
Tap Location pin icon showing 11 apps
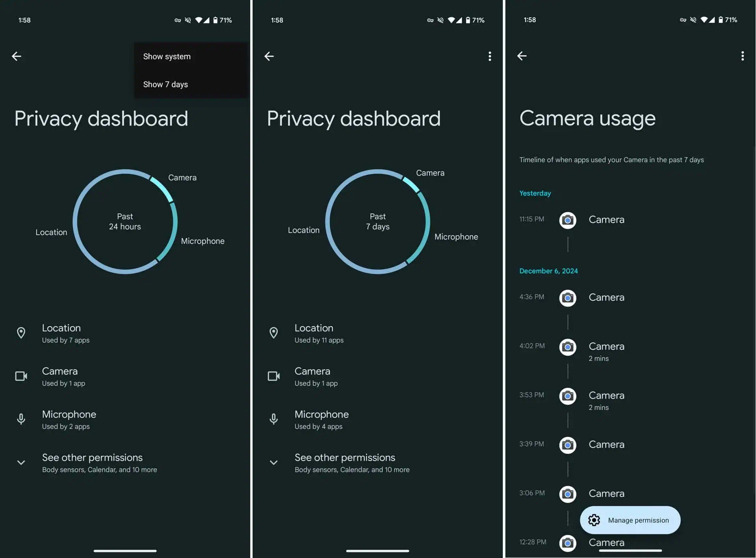coord(274,333)
